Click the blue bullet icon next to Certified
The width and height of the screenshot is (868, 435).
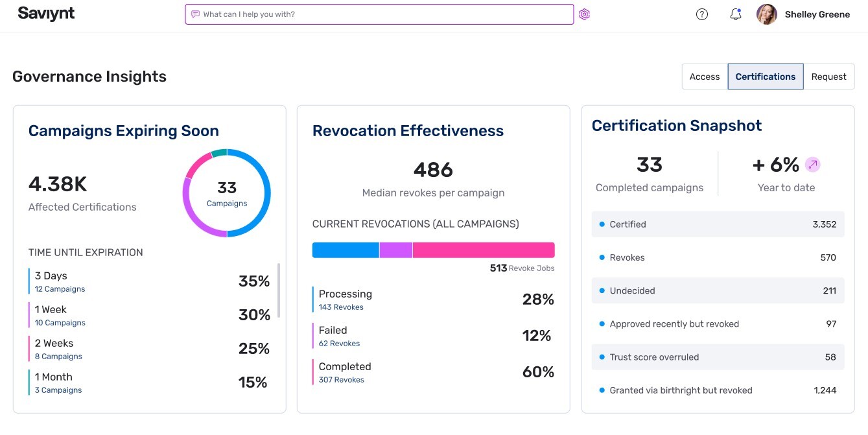point(604,224)
